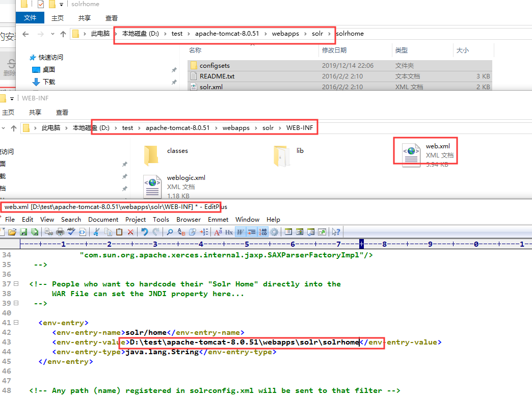Screen dimensions: 532x396
Task: Open the Search menu
Action: (x=71, y=220)
